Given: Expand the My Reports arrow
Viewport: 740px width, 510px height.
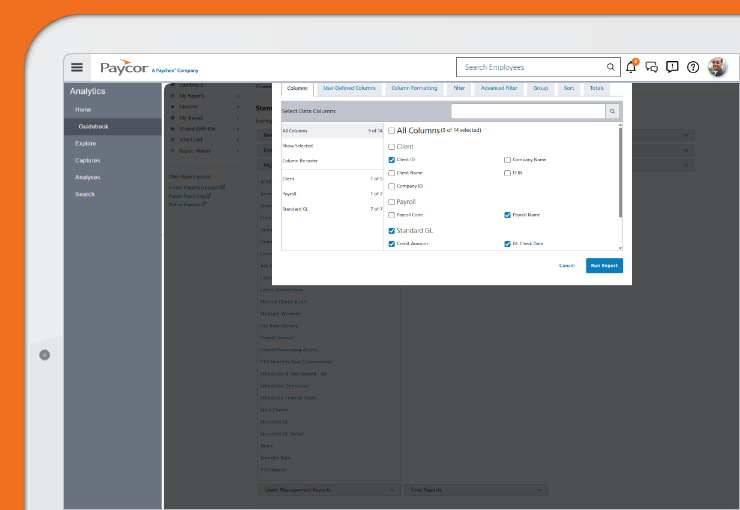Looking at the screenshot, I should click(x=238, y=96).
